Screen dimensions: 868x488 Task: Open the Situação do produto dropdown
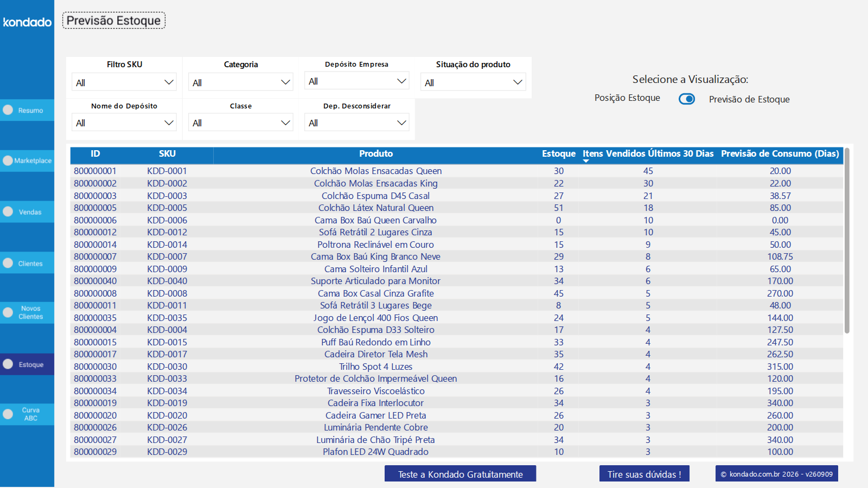coord(473,82)
